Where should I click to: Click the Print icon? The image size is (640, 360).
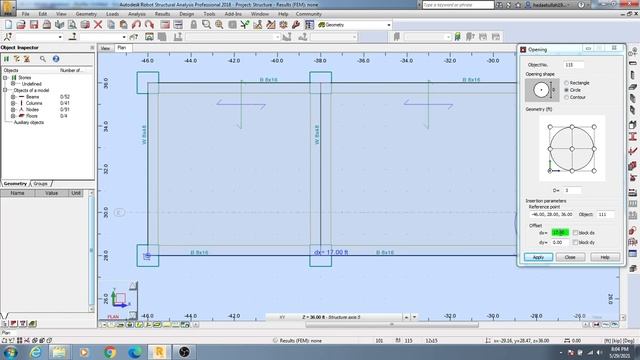(x=47, y=25)
